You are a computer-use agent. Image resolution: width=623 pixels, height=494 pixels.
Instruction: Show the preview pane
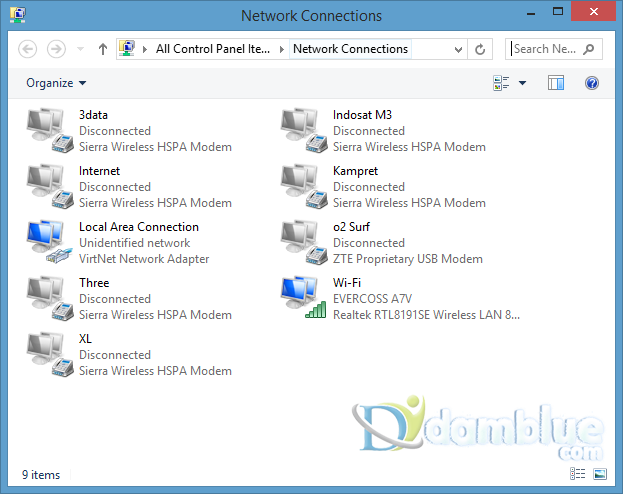(x=556, y=83)
